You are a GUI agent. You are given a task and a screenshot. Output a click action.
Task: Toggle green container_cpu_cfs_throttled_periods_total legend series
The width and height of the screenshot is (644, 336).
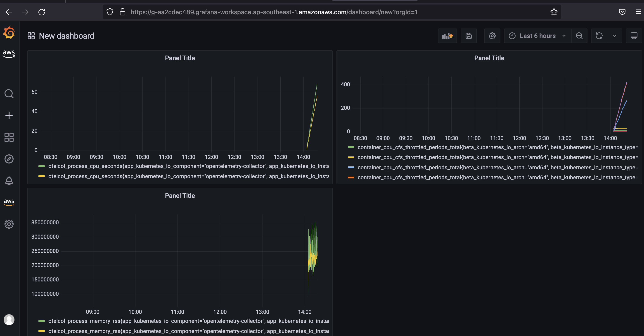[x=498, y=147]
